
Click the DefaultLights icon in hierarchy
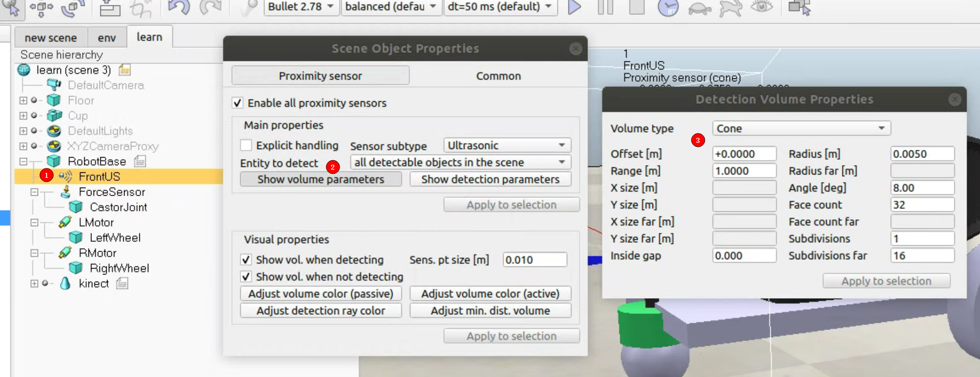coord(54,131)
